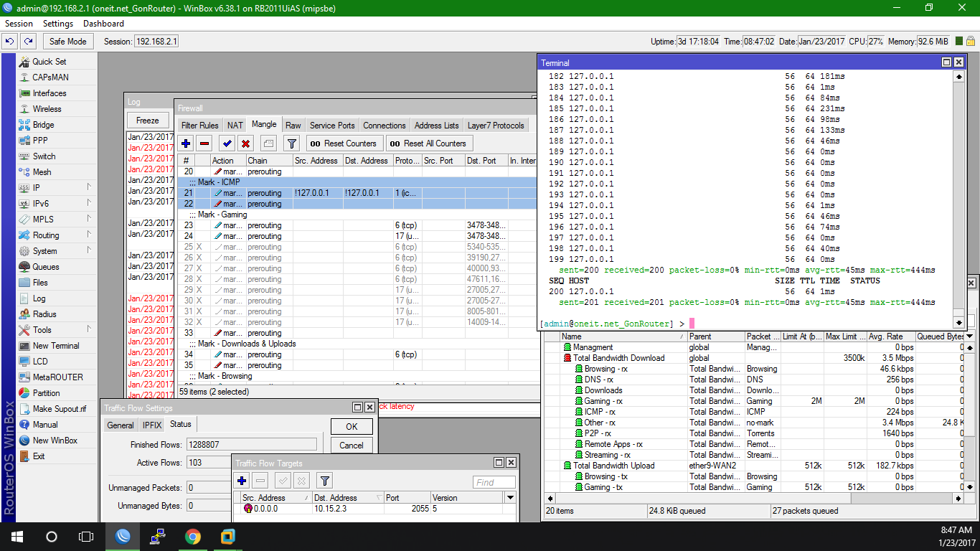Open Queues from the sidebar

46,267
